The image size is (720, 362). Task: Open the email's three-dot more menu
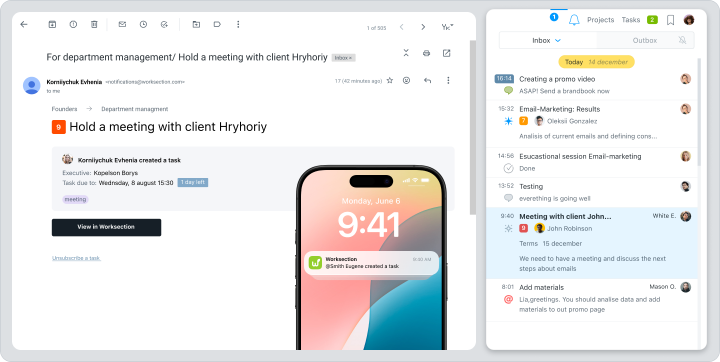448,80
